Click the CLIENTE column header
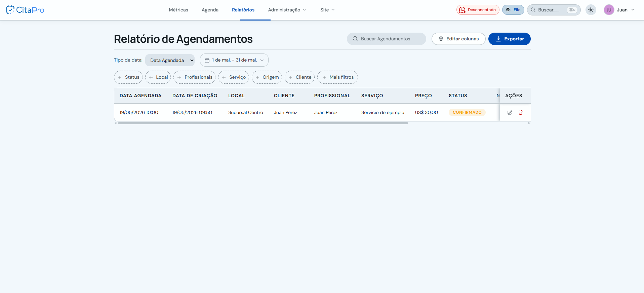The width and height of the screenshot is (644, 293). click(284, 96)
